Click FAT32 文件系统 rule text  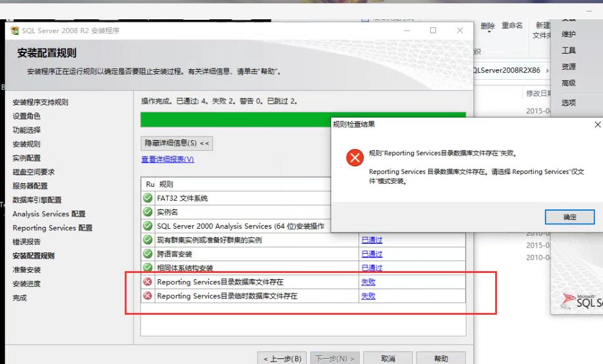coord(182,198)
